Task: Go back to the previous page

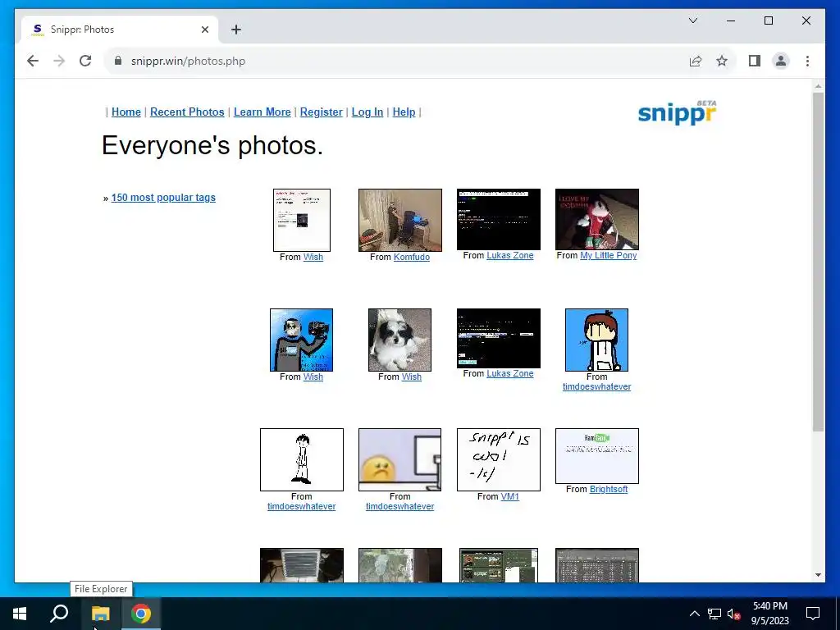Action: pos(33,61)
